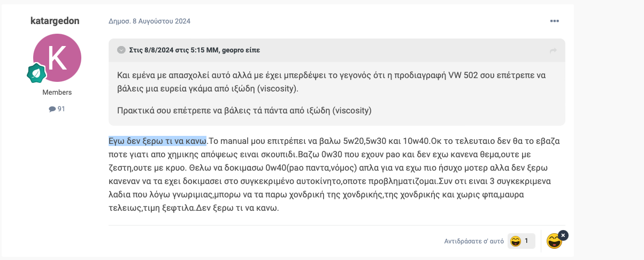Toggle the large laughing reaction emoji
644x260 pixels.
coord(554,241)
